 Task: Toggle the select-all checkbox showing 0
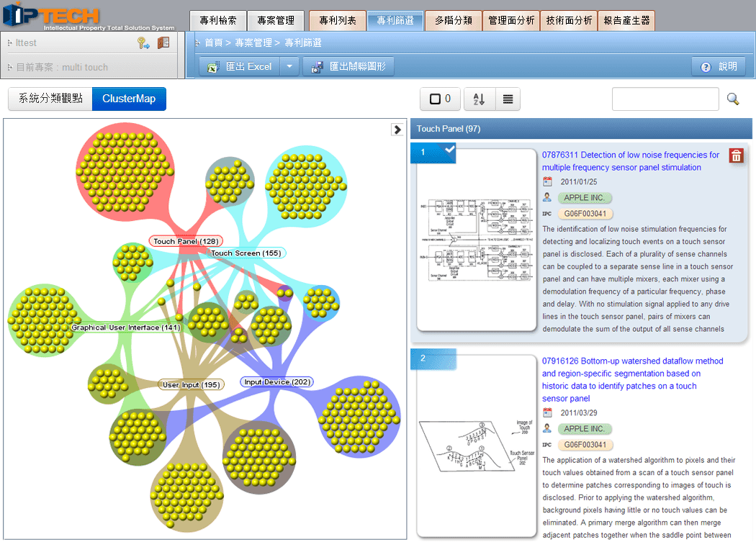coord(440,99)
